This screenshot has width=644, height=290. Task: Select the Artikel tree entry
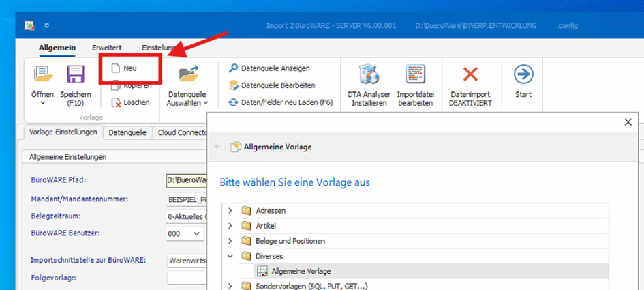click(x=265, y=226)
